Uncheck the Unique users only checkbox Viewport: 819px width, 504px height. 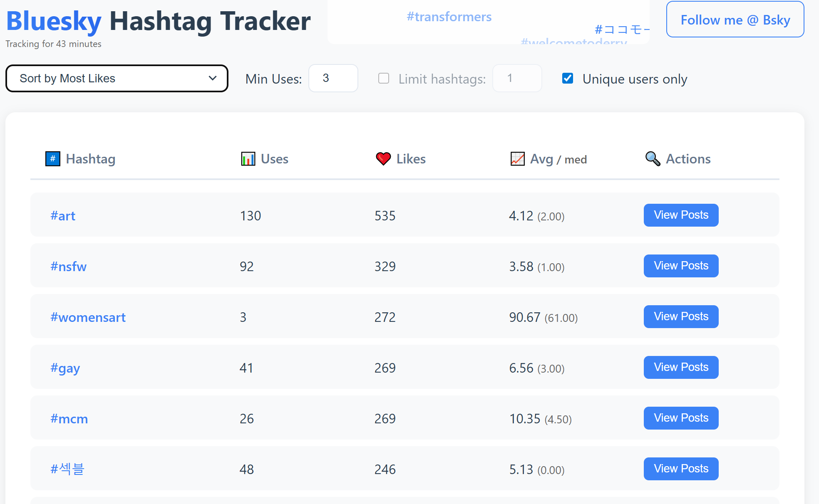click(568, 78)
